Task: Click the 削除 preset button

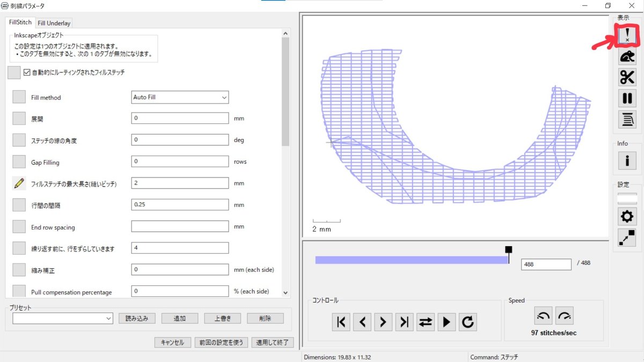Action: [x=265, y=318]
